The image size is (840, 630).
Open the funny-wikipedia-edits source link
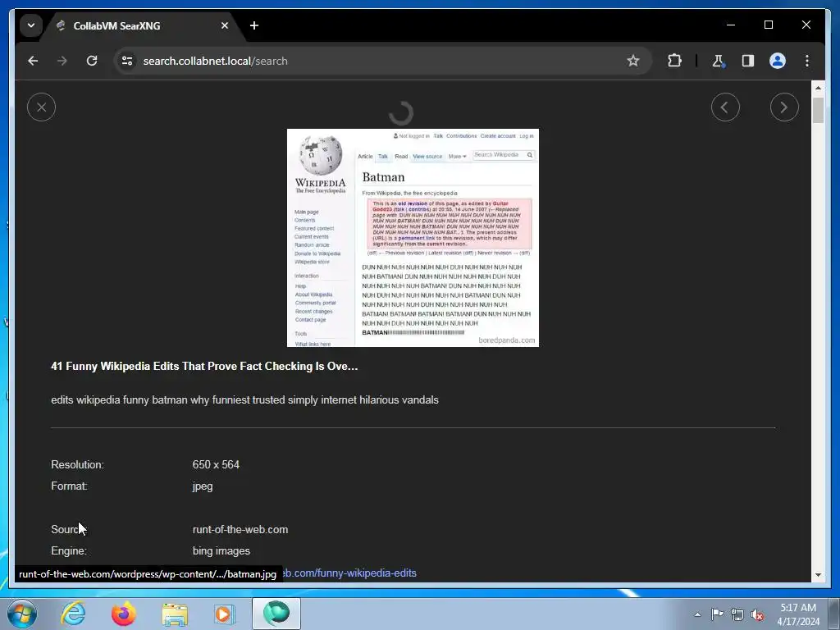click(x=349, y=573)
